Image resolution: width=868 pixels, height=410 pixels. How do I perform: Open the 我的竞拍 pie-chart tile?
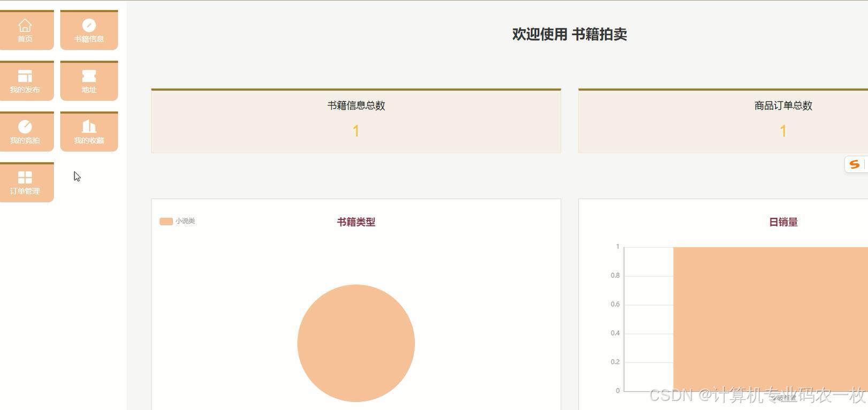26,132
